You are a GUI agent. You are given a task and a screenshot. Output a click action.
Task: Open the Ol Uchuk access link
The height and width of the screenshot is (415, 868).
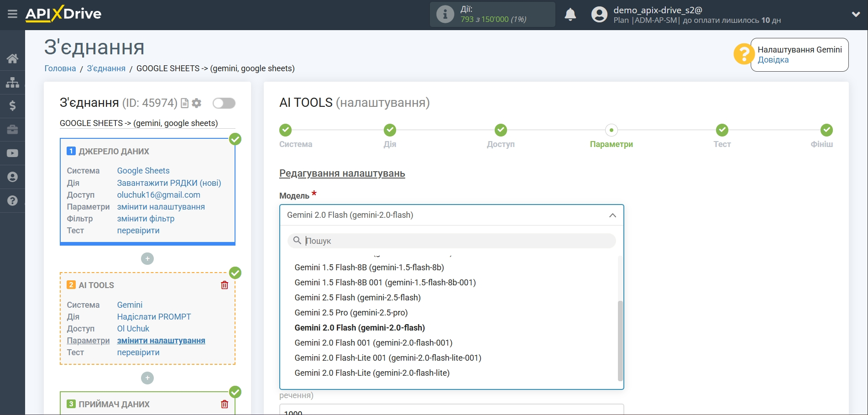[x=133, y=329]
